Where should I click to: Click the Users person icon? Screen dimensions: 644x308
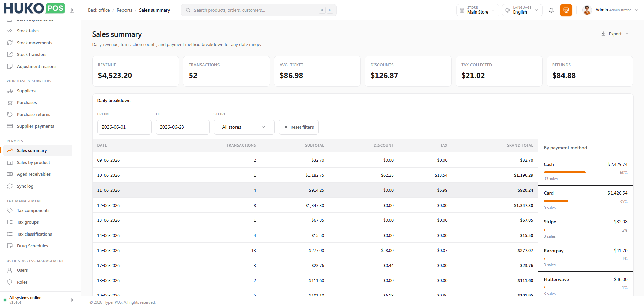10,270
